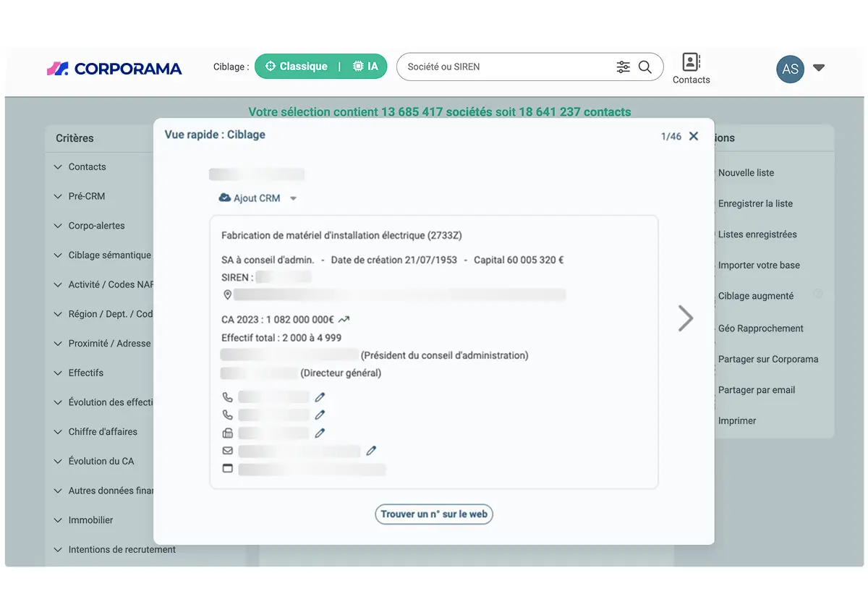The image size is (868, 615).
Task: Expand Évolution des effectifs criterion
Action: [103, 402]
